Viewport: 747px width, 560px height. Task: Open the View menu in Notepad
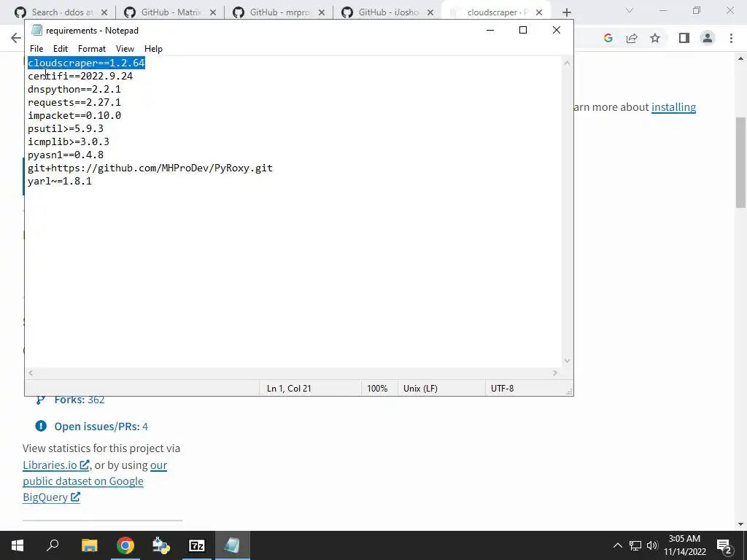click(x=125, y=49)
